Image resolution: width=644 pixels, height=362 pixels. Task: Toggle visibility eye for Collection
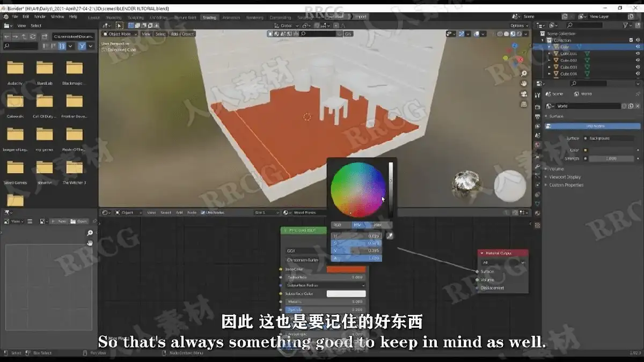point(638,40)
